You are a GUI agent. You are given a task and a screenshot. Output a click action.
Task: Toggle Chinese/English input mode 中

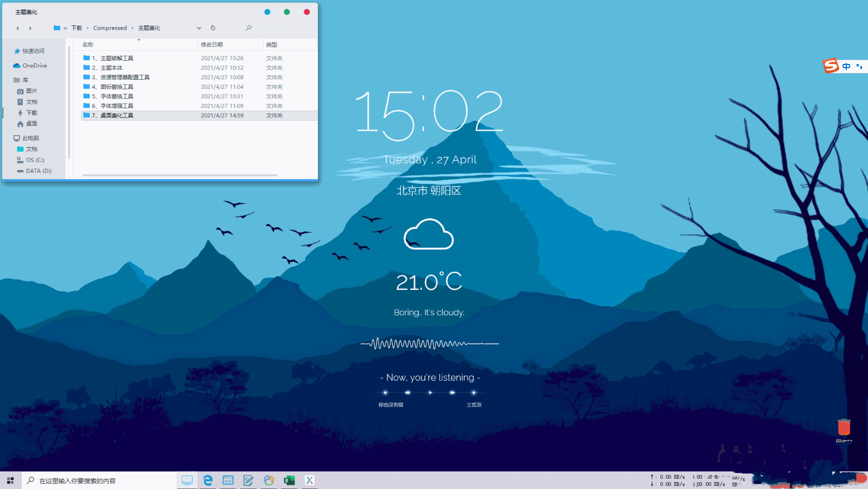[x=846, y=67]
